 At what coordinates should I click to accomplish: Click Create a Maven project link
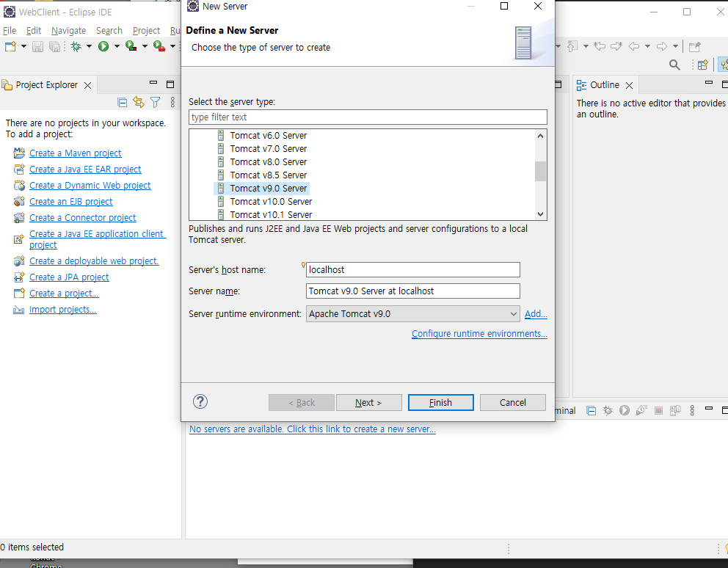(x=75, y=153)
